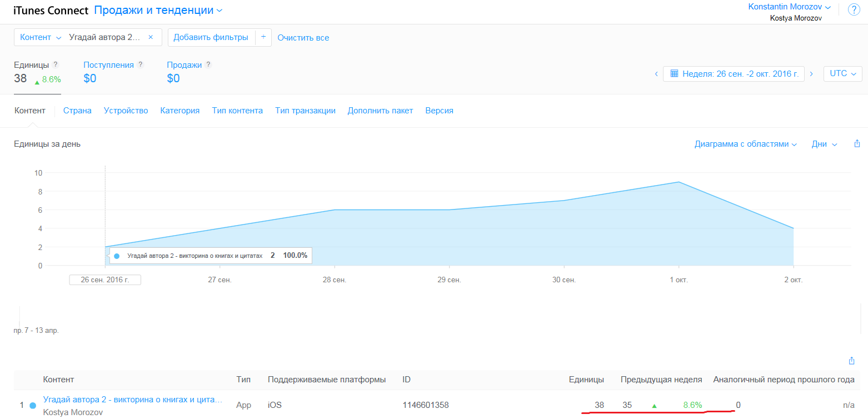This screenshot has width=868, height=419.
Task: Sort by Единицы column header
Action: pyautogui.click(x=586, y=380)
